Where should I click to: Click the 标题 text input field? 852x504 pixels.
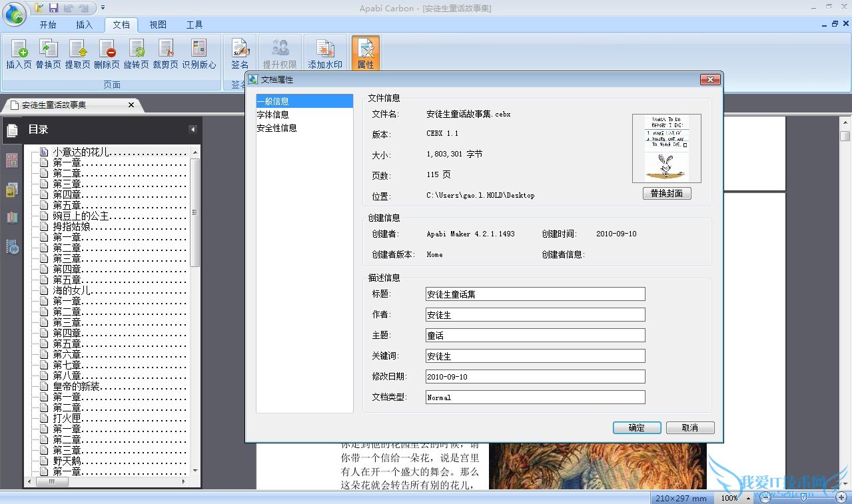tap(535, 294)
